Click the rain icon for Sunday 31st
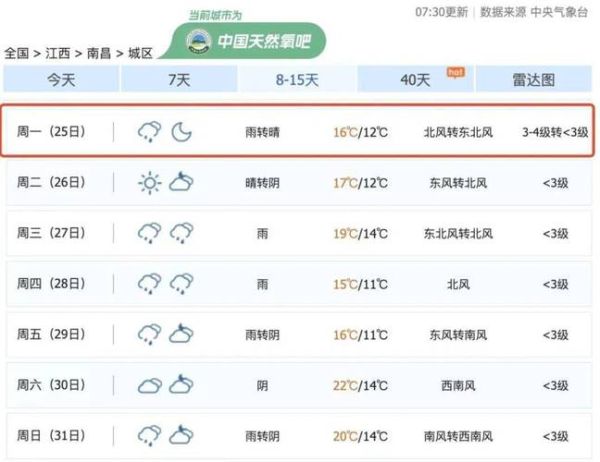This screenshot has height=462, width=600. (150, 435)
